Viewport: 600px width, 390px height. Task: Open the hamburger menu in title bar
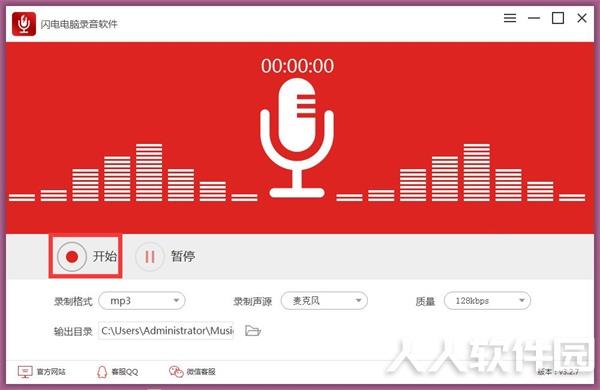tap(510, 18)
